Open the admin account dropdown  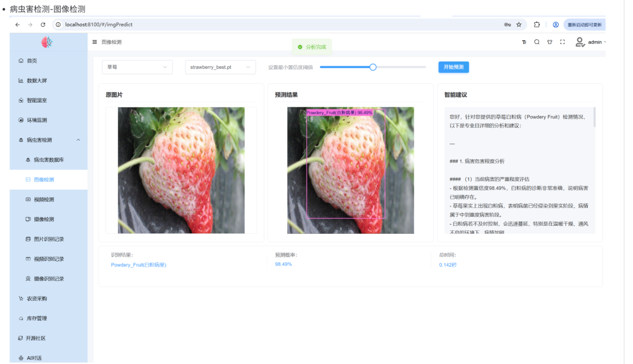point(597,42)
